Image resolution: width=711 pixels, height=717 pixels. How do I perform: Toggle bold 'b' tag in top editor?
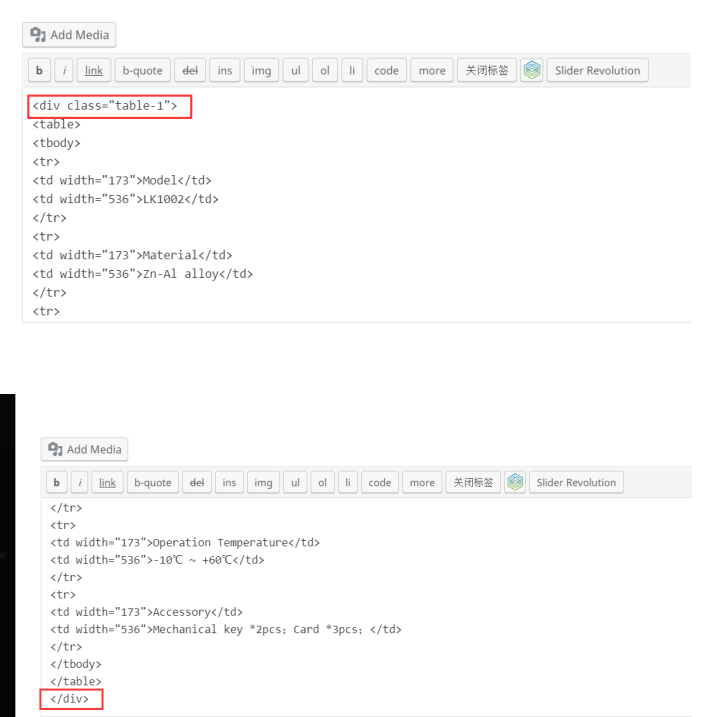coord(39,71)
